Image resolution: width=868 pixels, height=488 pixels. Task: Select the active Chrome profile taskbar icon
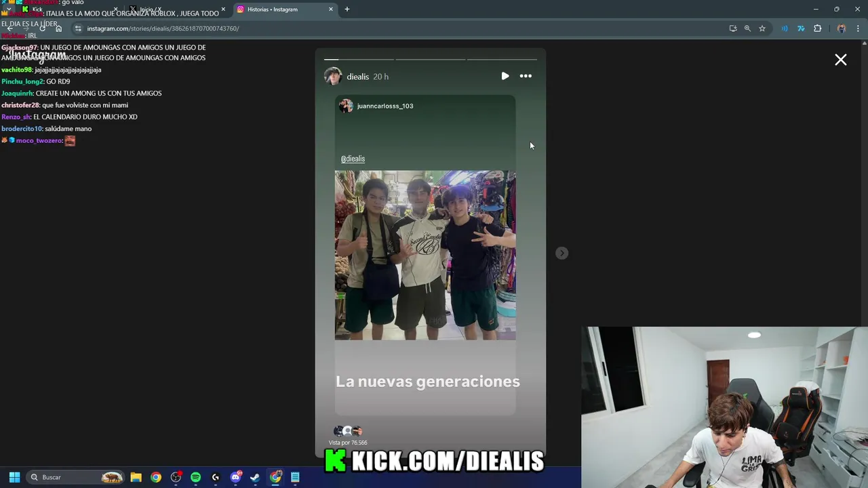275,477
